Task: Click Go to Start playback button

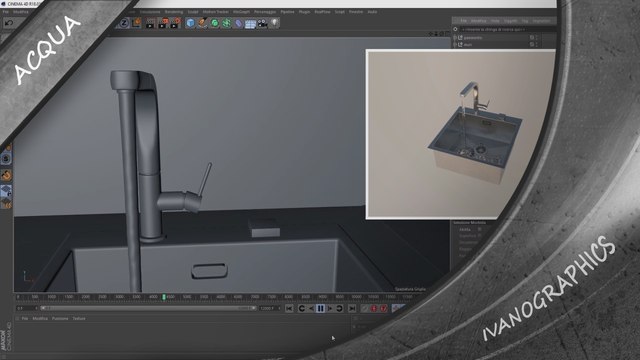Action: click(289, 309)
